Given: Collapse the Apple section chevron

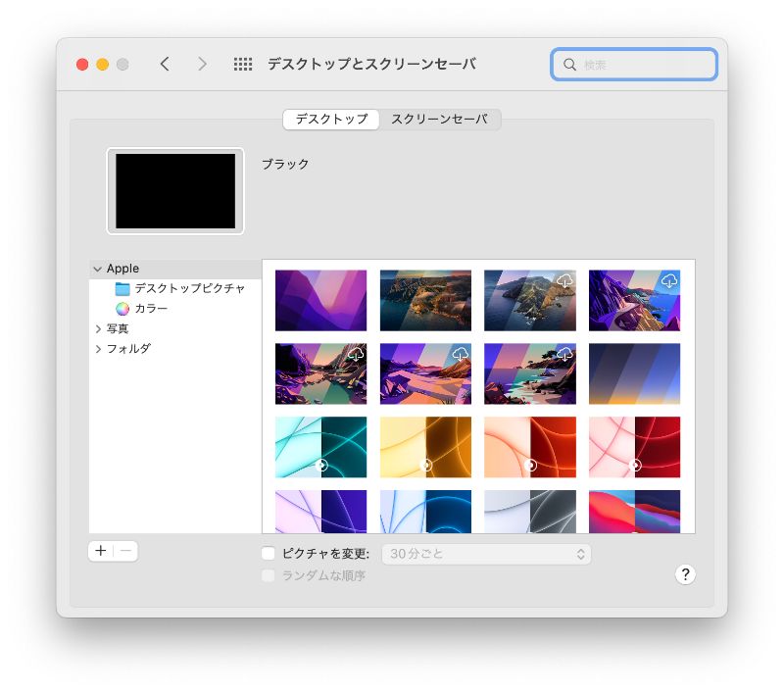Looking at the screenshot, I should [x=97, y=269].
